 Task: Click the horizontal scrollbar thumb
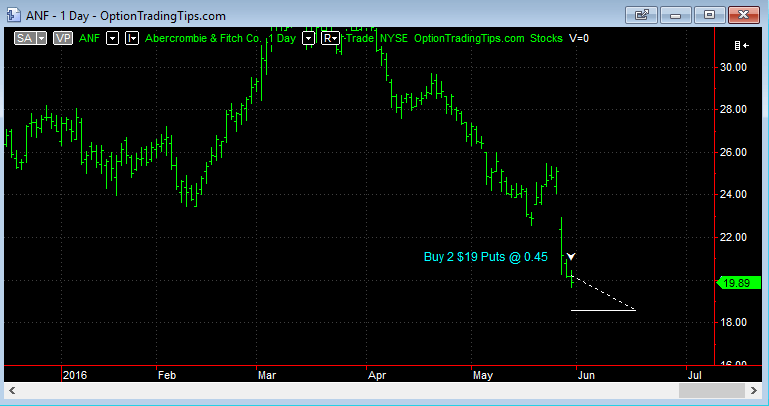pos(712,391)
